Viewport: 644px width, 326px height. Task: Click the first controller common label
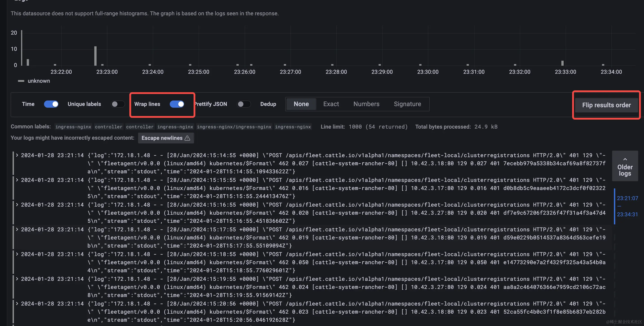click(x=108, y=127)
